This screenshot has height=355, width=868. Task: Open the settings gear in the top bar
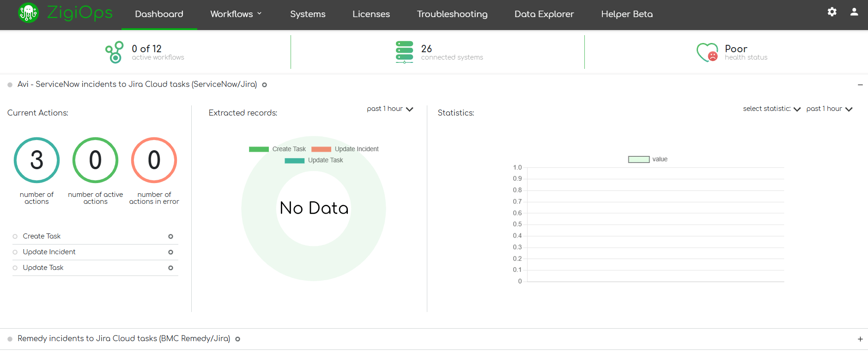point(832,12)
